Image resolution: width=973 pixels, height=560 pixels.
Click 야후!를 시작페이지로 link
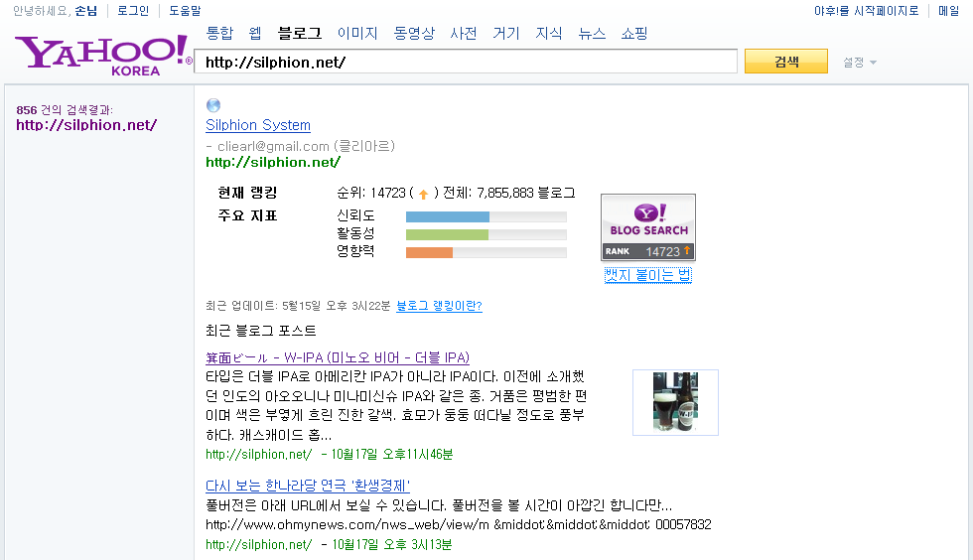click(x=866, y=11)
